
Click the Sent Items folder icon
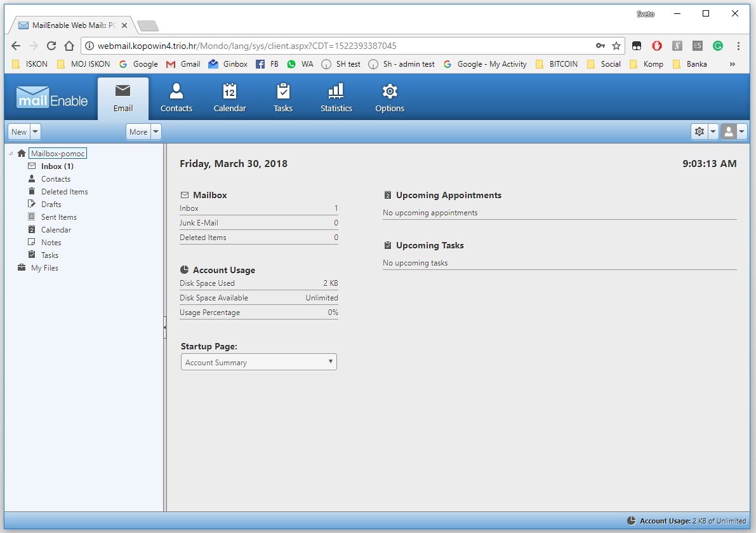32,217
